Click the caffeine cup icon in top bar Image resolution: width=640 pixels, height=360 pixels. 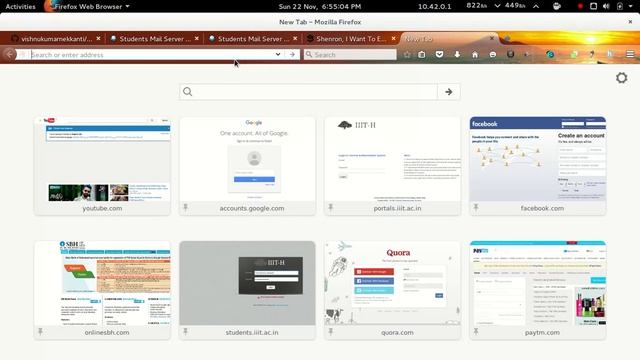pos(557,7)
